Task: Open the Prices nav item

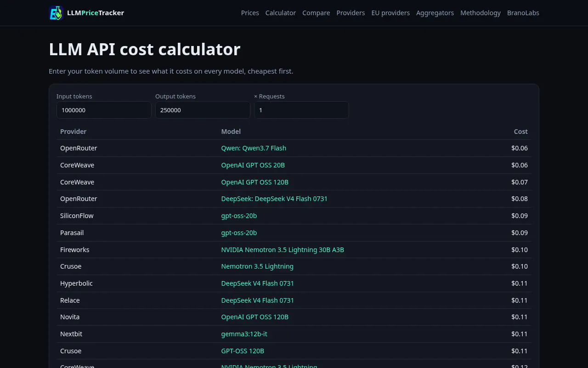Action: (250, 13)
